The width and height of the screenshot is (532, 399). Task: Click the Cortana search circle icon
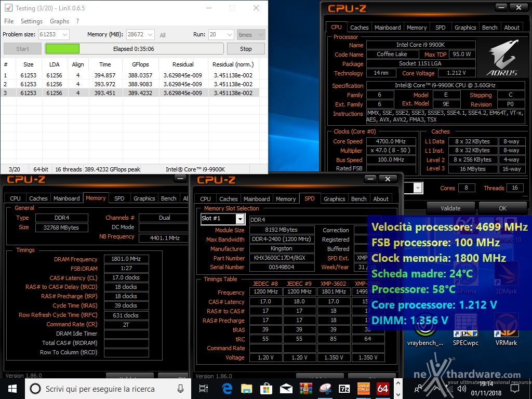pos(35,389)
